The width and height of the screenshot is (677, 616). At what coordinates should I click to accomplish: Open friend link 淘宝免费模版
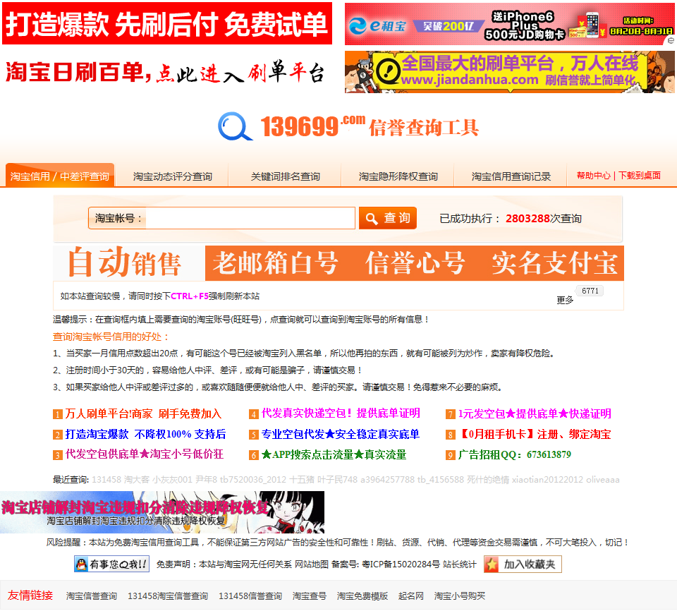click(362, 596)
